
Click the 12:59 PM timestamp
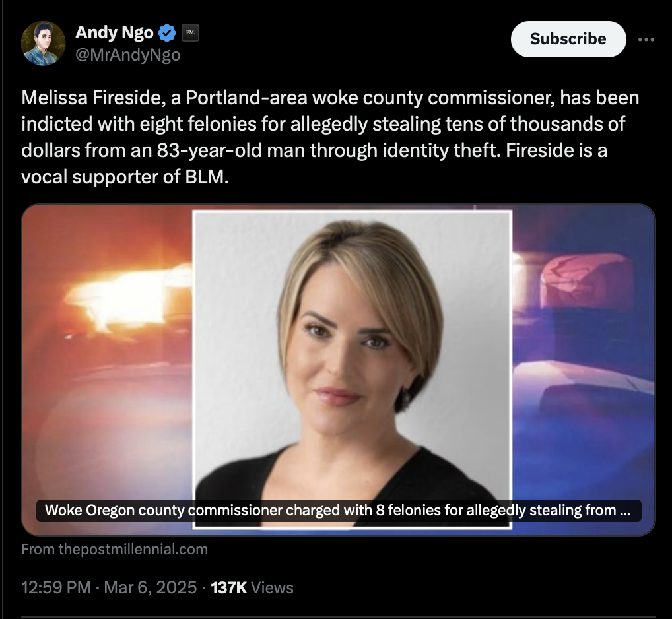(56, 587)
